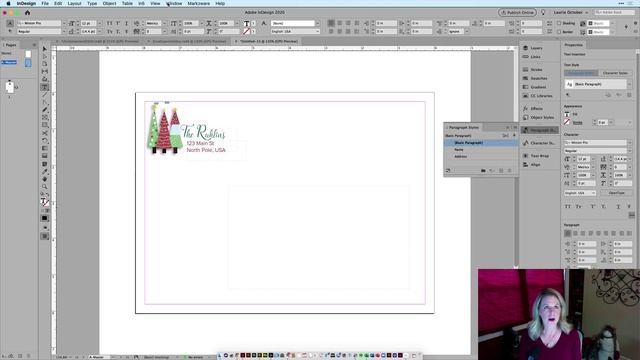Viewport: 640px width, 360px height.
Task: Open the language English: USA dropdown
Action: point(295,31)
